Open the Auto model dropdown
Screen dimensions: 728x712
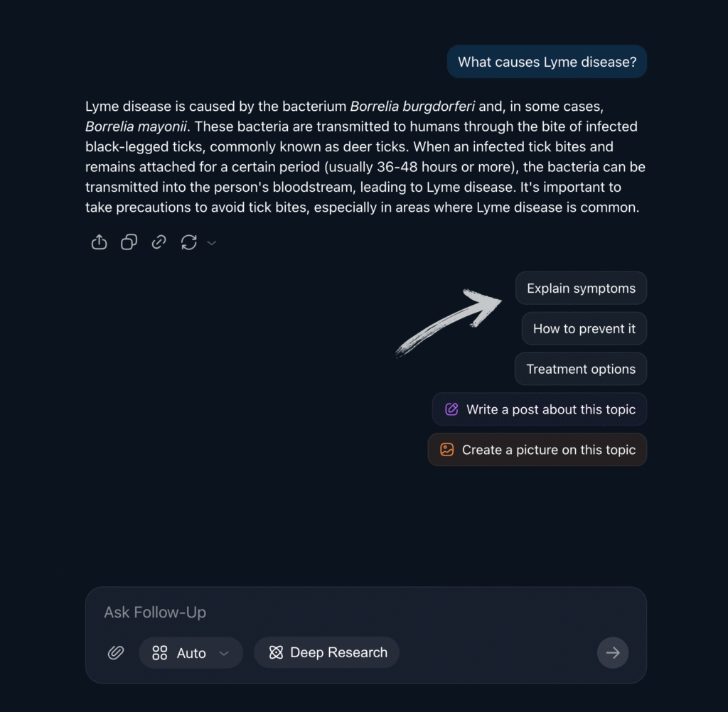[191, 652]
